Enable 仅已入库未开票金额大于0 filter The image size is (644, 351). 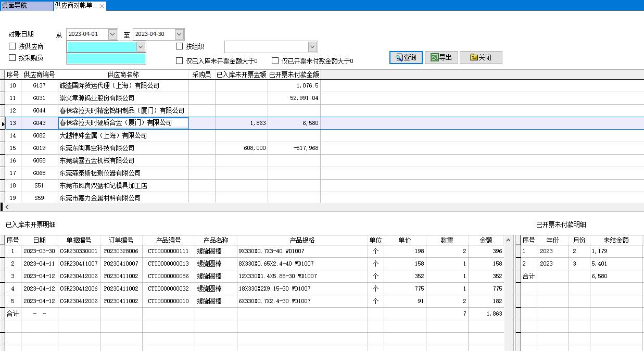click(x=180, y=59)
